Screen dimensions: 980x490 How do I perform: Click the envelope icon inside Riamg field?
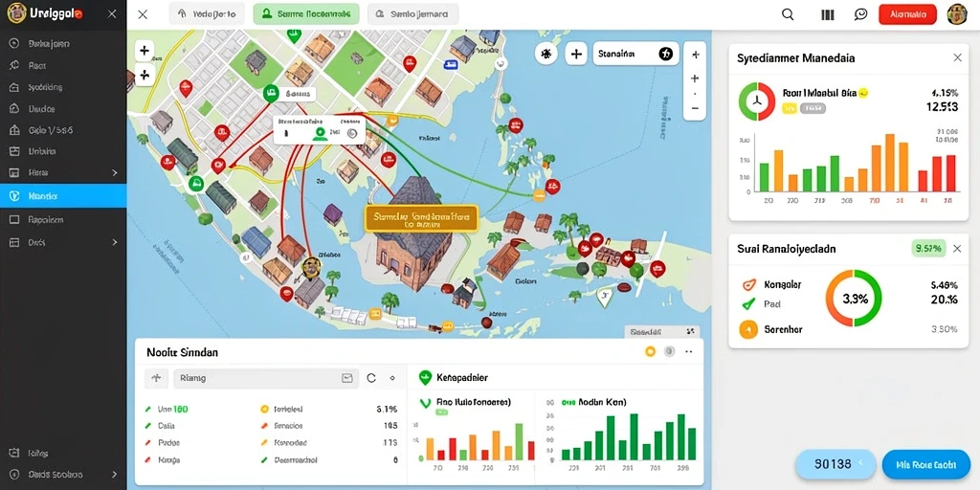click(x=346, y=378)
